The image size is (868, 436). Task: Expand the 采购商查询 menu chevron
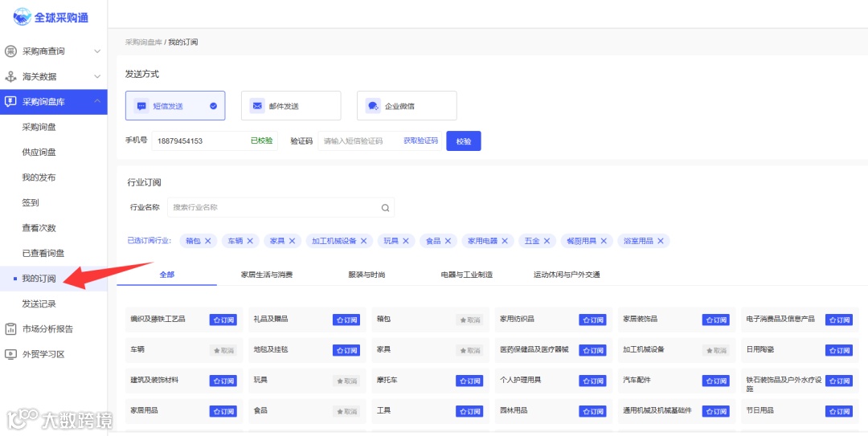pos(97,51)
